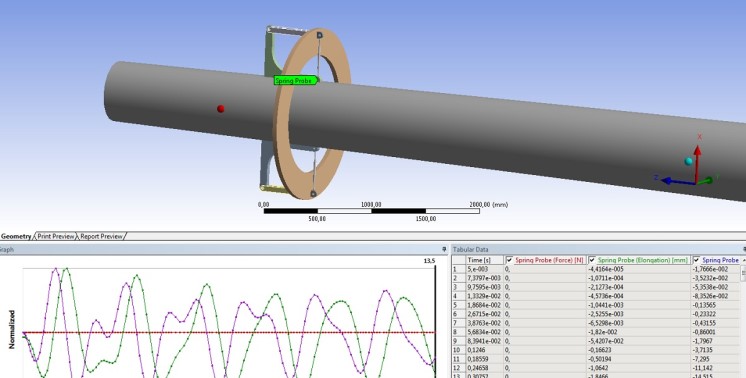
Task: Uncheck the Spring Probe (Force) [N] column checkbox
Action: [510, 260]
